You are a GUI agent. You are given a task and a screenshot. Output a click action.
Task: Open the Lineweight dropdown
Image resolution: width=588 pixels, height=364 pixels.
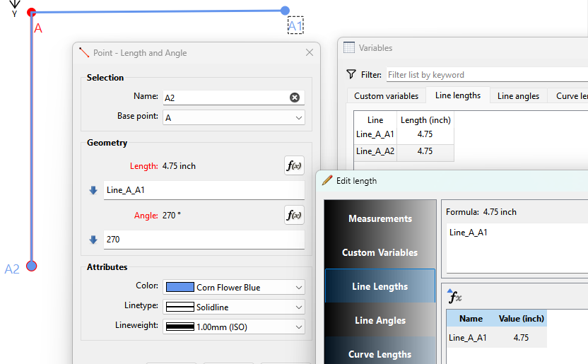[x=233, y=327]
